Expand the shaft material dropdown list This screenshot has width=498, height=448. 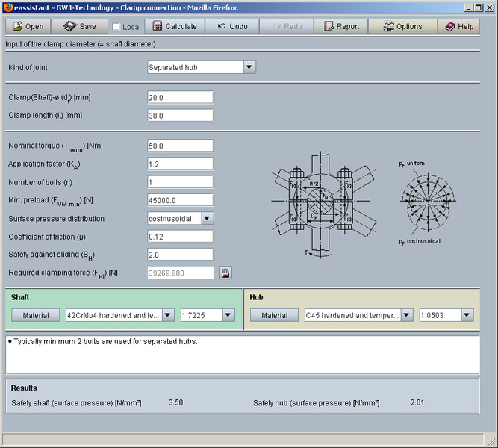coord(167,315)
